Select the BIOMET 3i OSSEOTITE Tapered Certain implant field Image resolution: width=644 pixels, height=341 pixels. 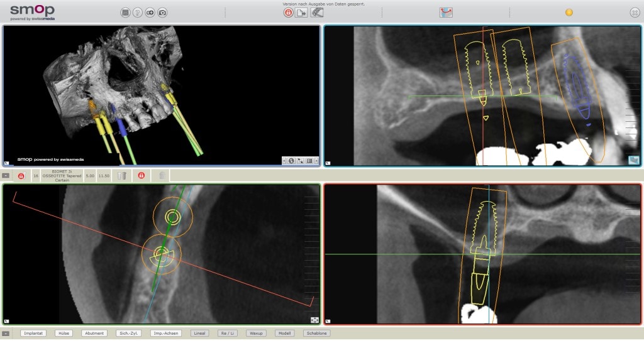coord(62,176)
